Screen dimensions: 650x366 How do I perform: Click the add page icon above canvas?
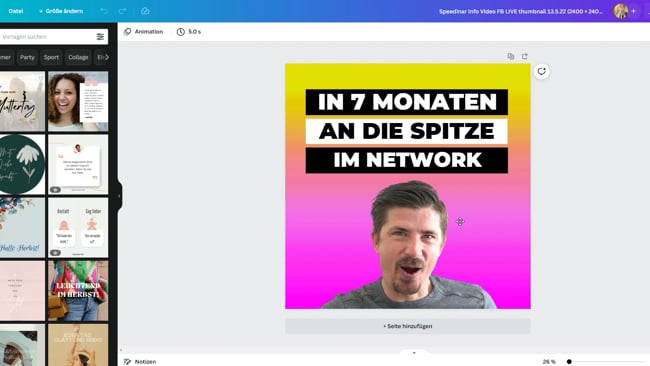click(x=525, y=56)
